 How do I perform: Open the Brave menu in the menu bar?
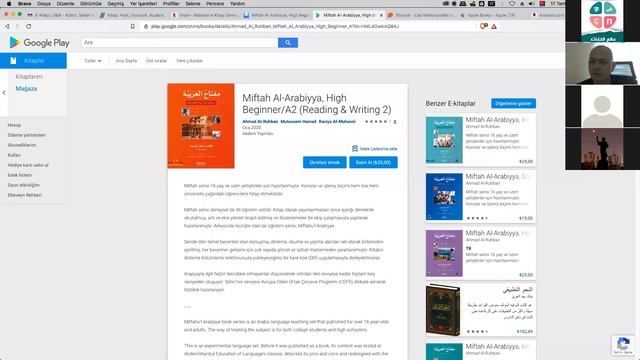24,4
